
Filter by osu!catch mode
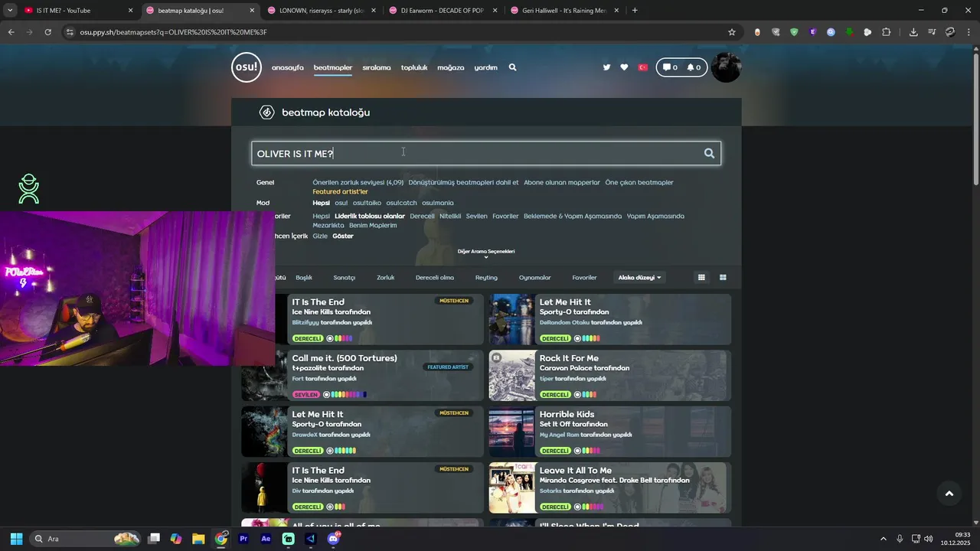coord(401,203)
